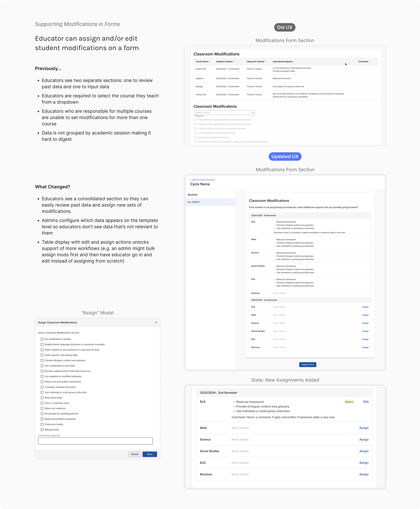
Task: Click the Updated UX badge
Action: point(285,156)
